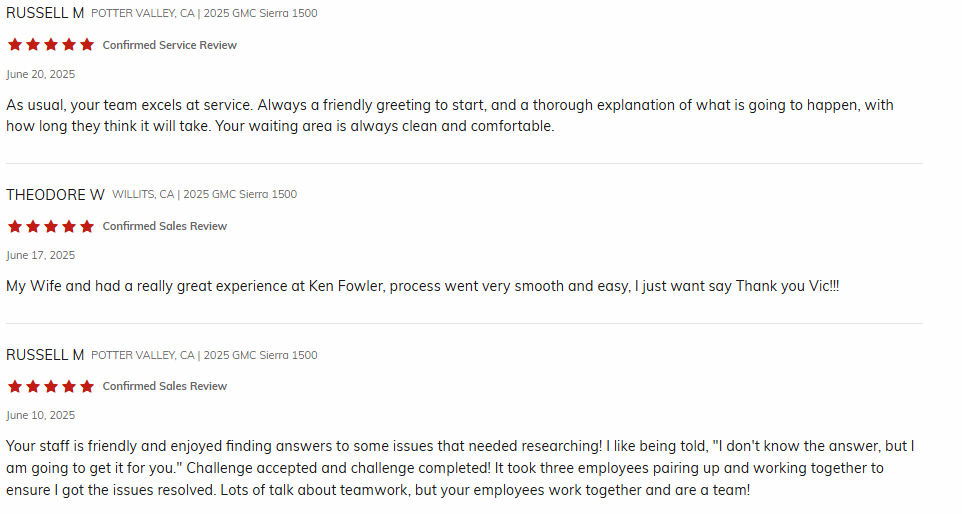Click first star in June 10 review rating
Screen dimensions: 962x514
tap(14, 386)
